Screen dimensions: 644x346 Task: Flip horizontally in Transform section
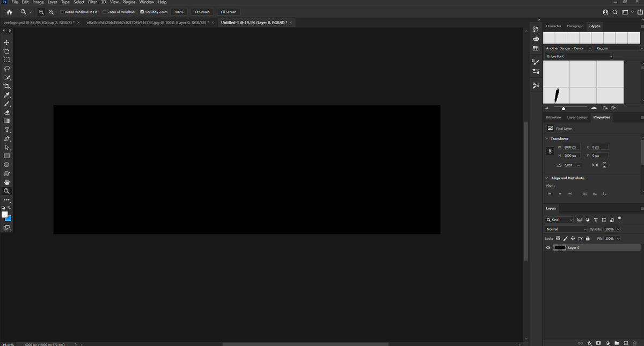click(x=596, y=165)
